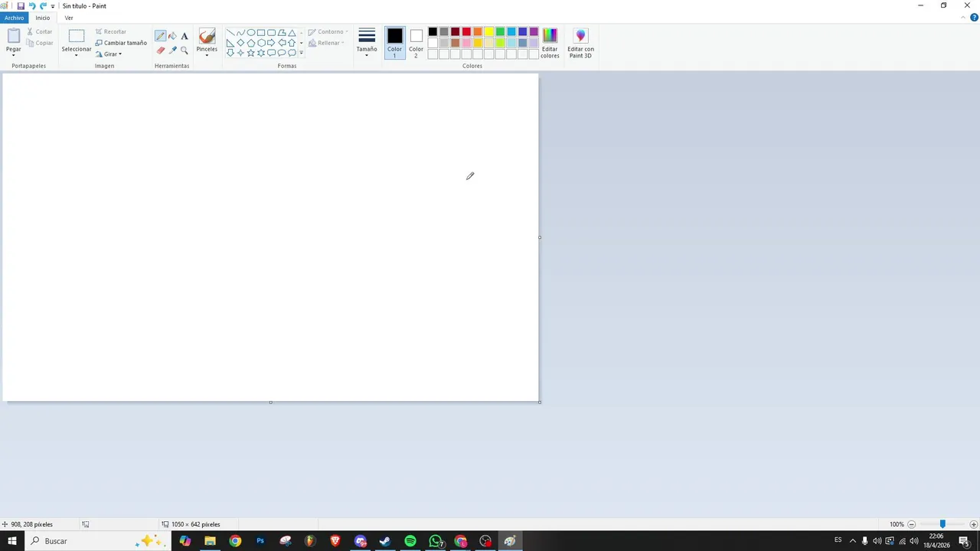Select the Pencil tool

tap(160, 36)
